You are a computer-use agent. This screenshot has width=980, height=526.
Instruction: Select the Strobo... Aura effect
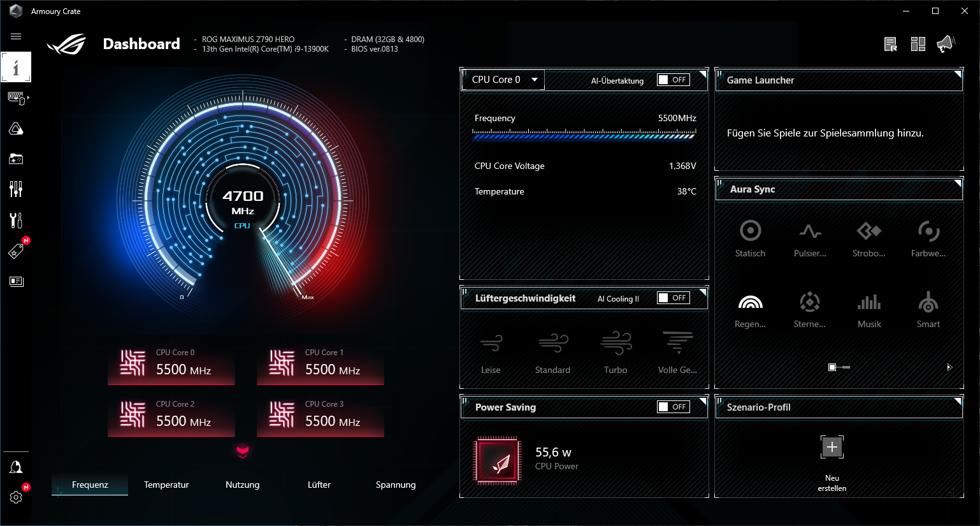coord(869,238)
